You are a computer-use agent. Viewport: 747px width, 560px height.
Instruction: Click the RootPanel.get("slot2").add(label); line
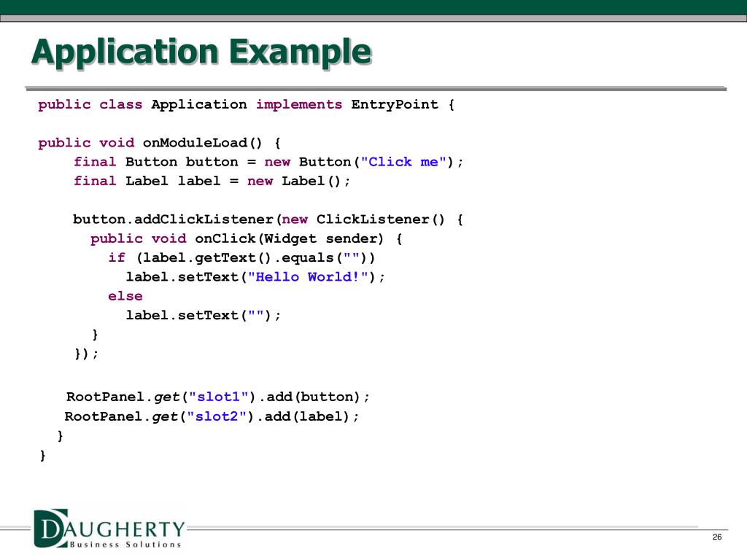[212, 416]
